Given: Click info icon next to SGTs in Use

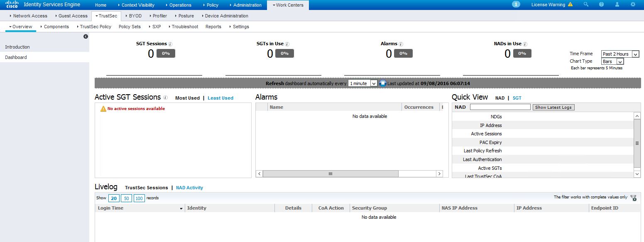Looking at the screenshot, I should (287, 44).
